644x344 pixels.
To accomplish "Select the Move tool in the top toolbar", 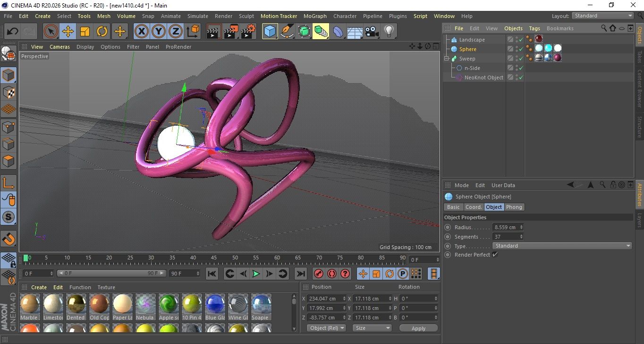I will [x=68, y=32].
